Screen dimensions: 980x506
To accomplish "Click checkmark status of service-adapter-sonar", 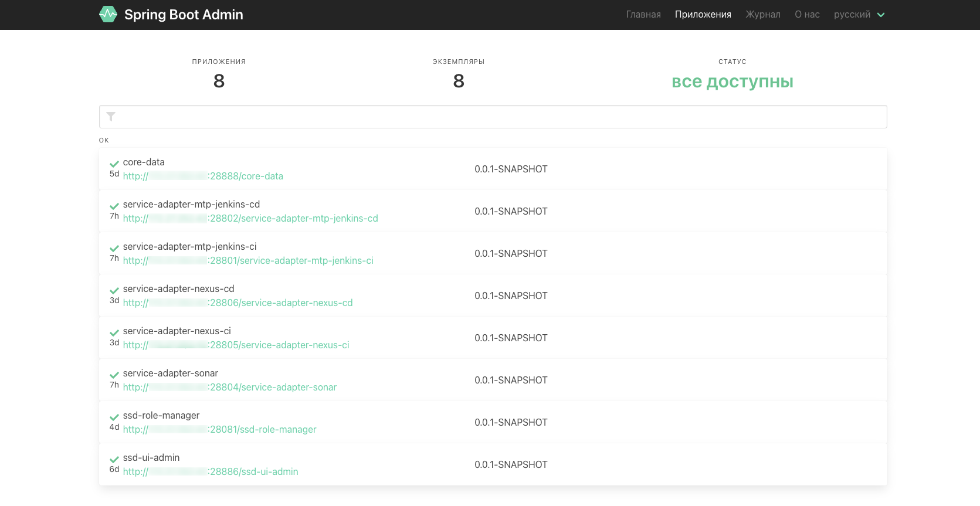I will [x=114, y=375].
